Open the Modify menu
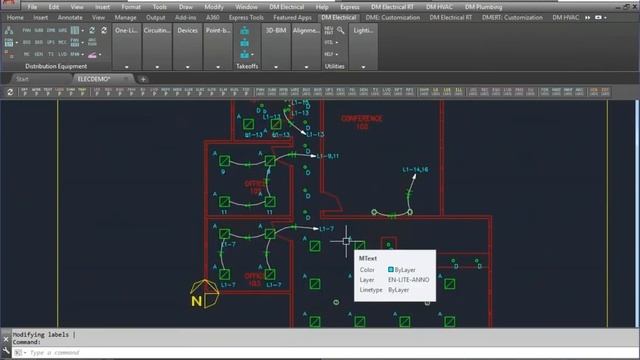This screenshot has width=640, height=360. pyautogui.click(x=214, y=7)
